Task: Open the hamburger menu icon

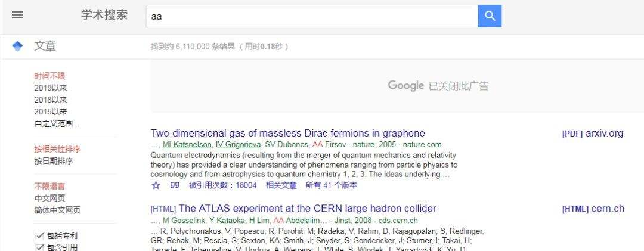Action: click(x=18, y=15)
